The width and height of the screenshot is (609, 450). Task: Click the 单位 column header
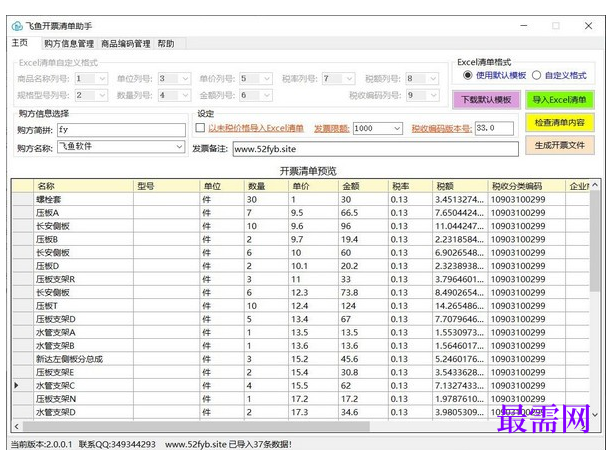tap(222, 186)
